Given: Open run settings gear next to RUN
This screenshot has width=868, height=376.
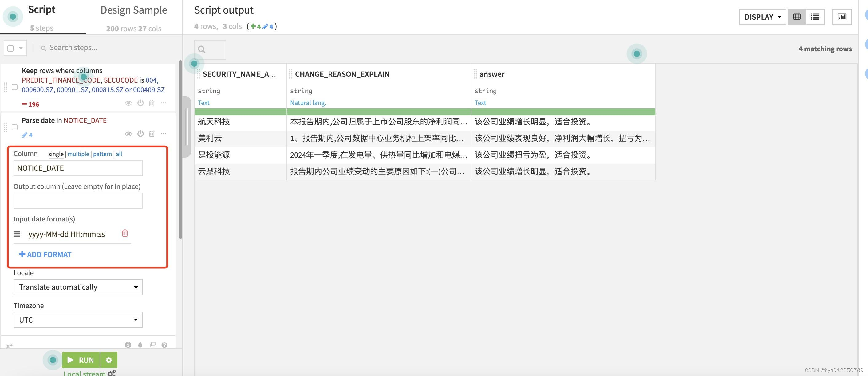Looking at the screenshot, I should tap(108, 360).
